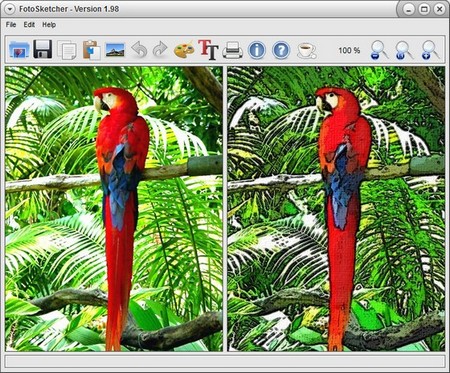450x373 pixels.
Task: Save the image with the floppy disk icon
Action: (43, 50)
